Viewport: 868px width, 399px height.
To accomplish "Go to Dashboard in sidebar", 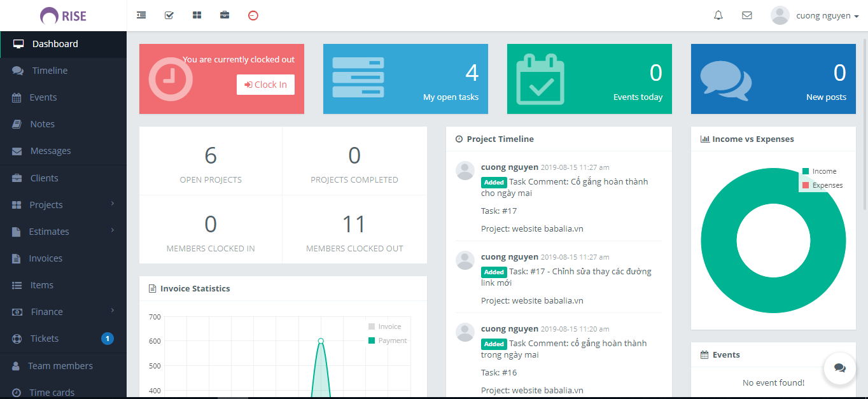I will click(64, 44).
